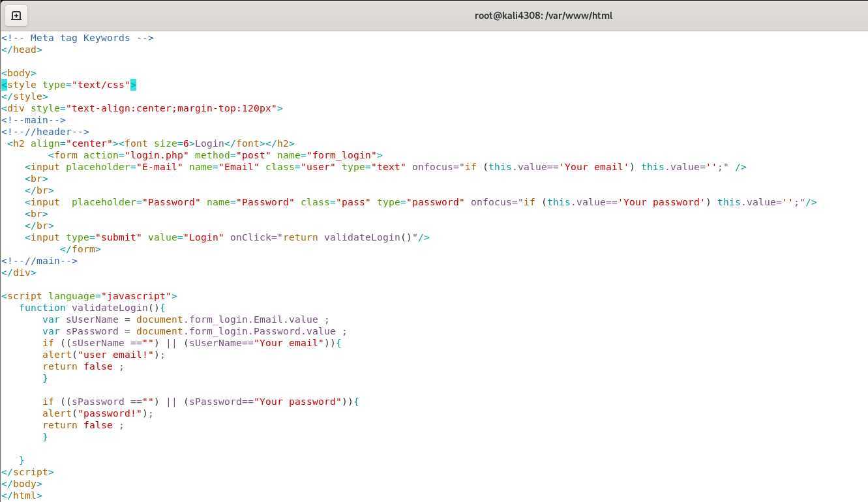
Task: Click the window title root@kali4308: /var/www/html
Action: [x=543, y=16]
